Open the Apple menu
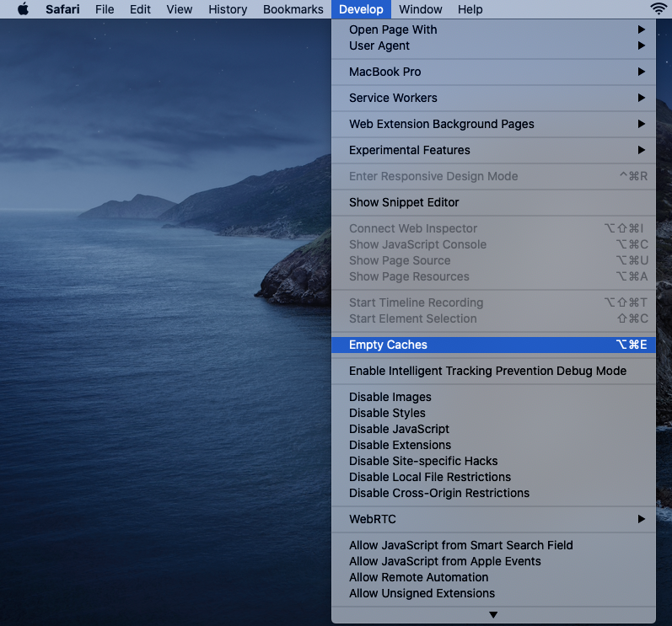 [23, 9]
